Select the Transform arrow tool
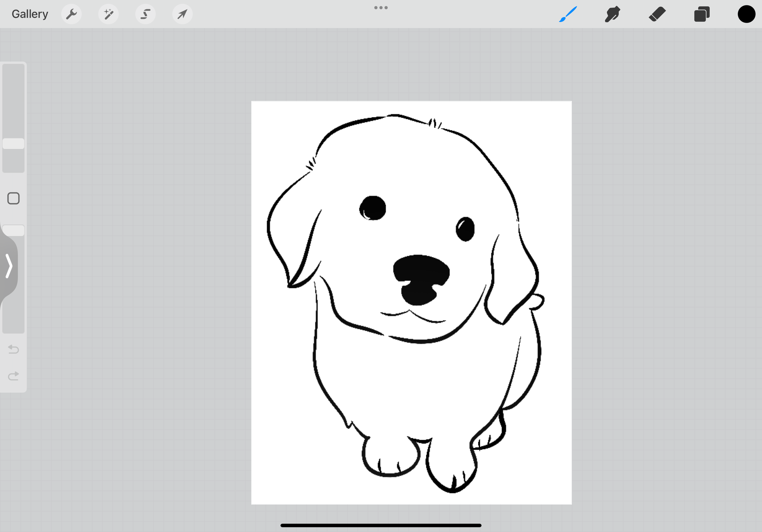The image size is (762, 532). [x=182, y=14]
